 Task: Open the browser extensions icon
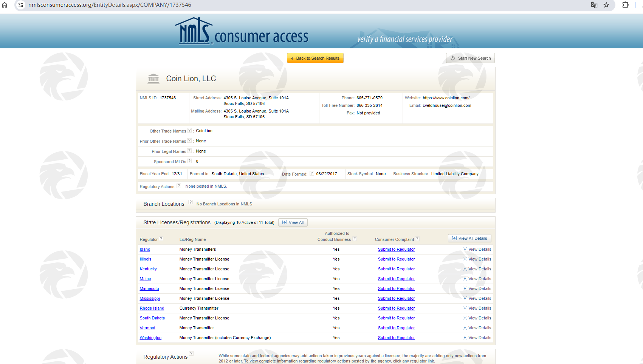coord(626,5)
